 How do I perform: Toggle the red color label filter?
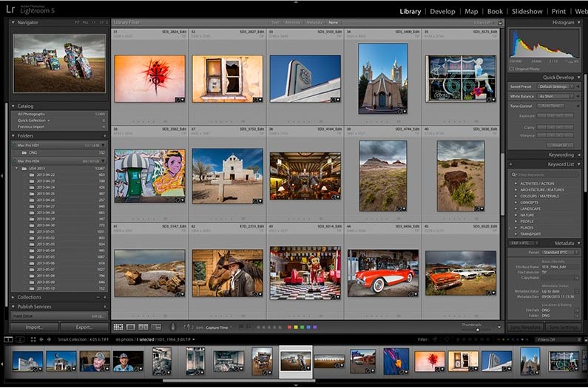coord(289,327)
